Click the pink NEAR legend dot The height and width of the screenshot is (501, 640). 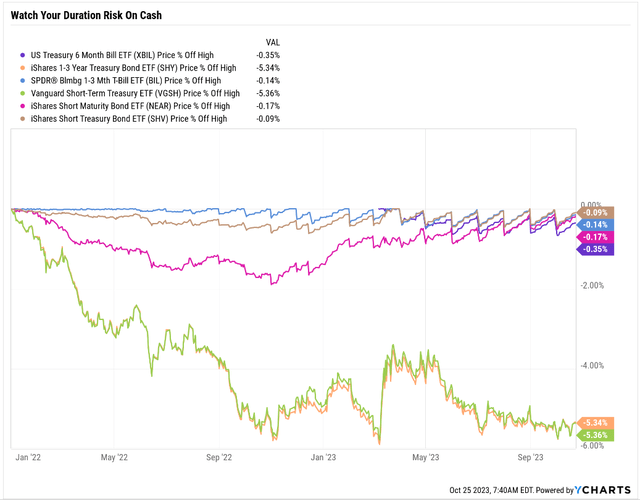click(24, 106)
